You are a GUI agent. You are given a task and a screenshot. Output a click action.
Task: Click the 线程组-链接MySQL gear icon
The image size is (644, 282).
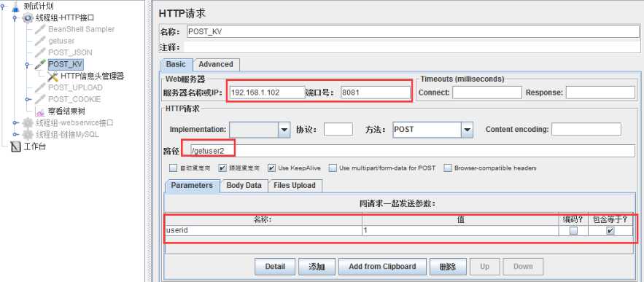pyautogui.click(x=28, y=134)
